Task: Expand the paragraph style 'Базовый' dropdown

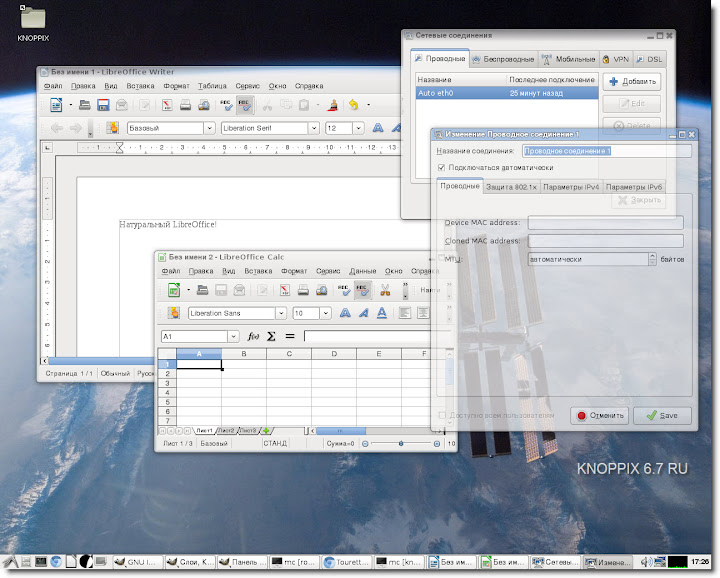Action: pos(209,128)
